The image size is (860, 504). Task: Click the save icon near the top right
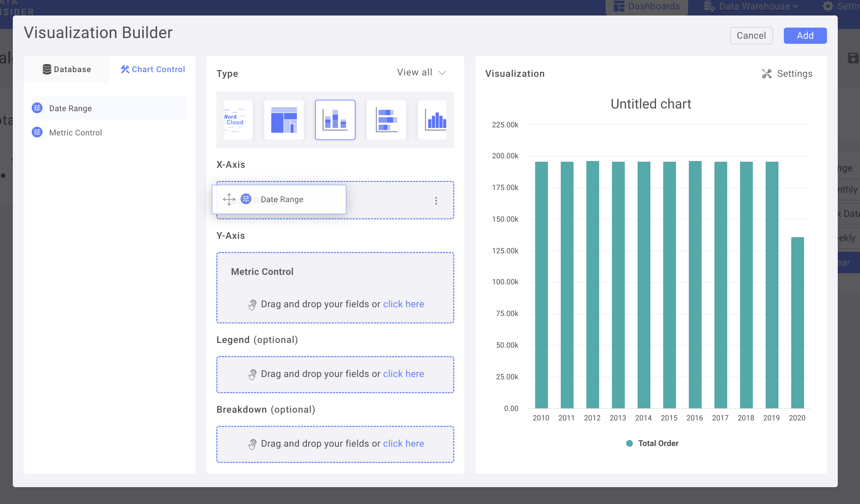(854, 58)
